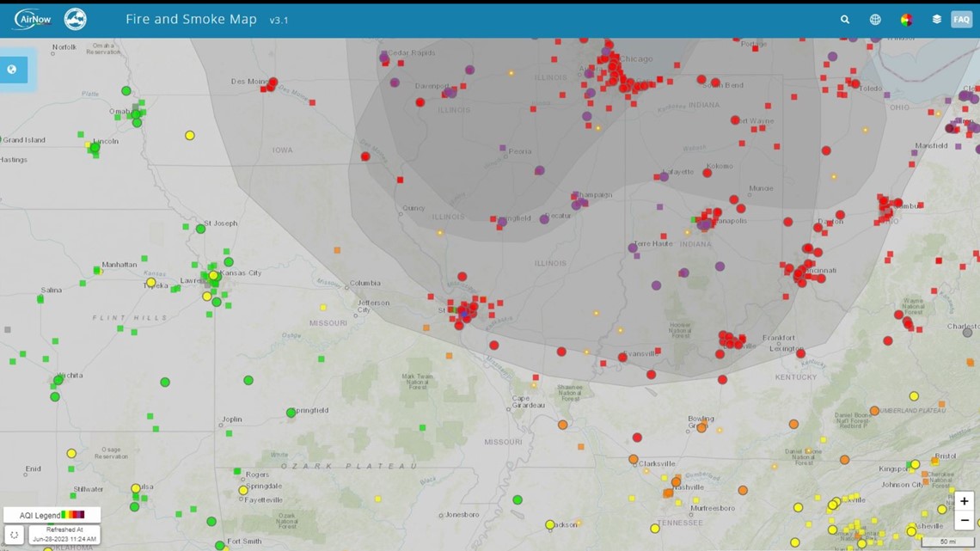
Task: Click the Refreshed At timestamp box
Action: click(64, 535)
